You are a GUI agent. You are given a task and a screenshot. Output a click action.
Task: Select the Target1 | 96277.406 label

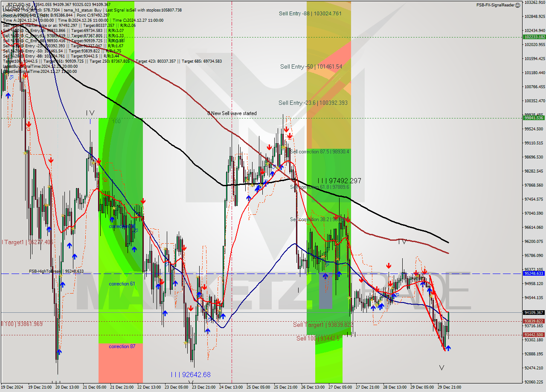point(28,242)
